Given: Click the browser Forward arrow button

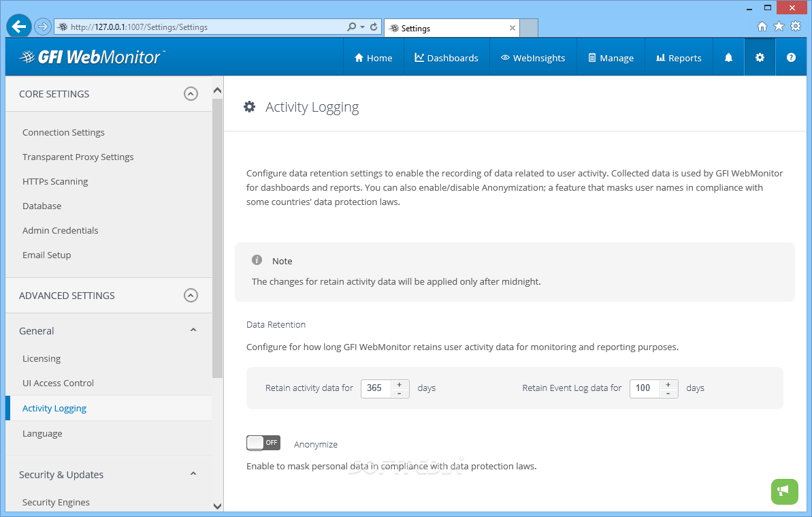Looking at the screenshot, I should click(x=43, y=27).
